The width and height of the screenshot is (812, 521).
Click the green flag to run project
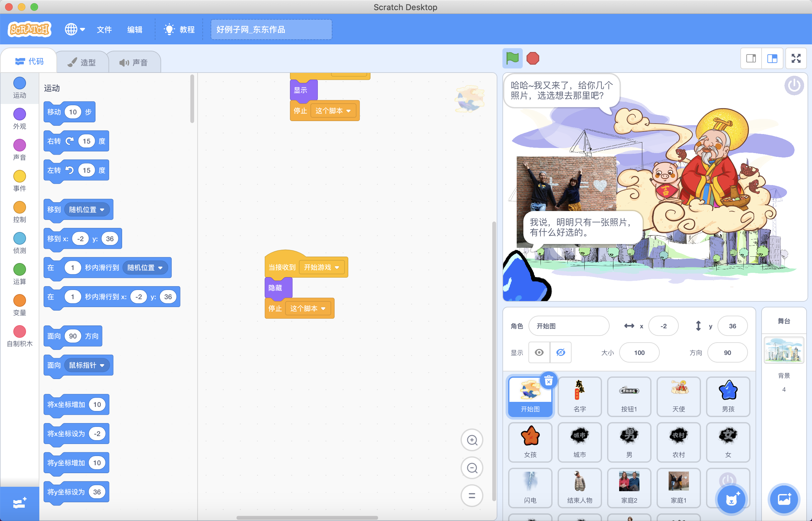click(x=512, y=59)
